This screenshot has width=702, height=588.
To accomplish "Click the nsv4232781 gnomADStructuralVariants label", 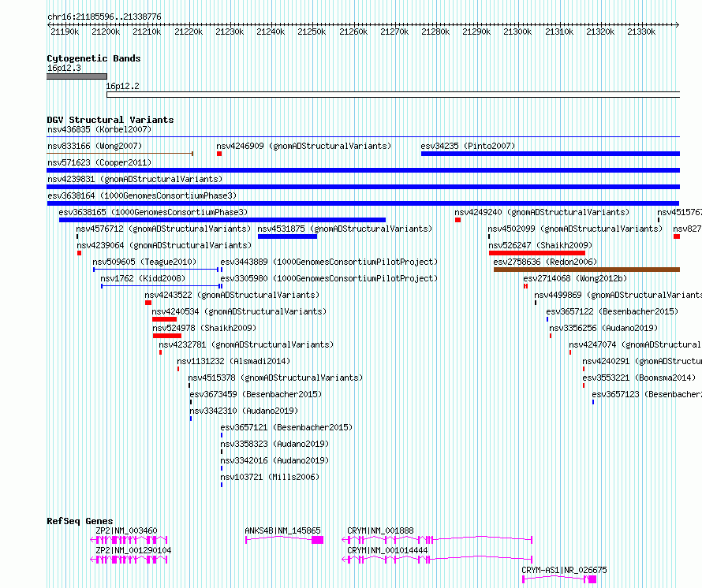I will [x=246, y=344].
